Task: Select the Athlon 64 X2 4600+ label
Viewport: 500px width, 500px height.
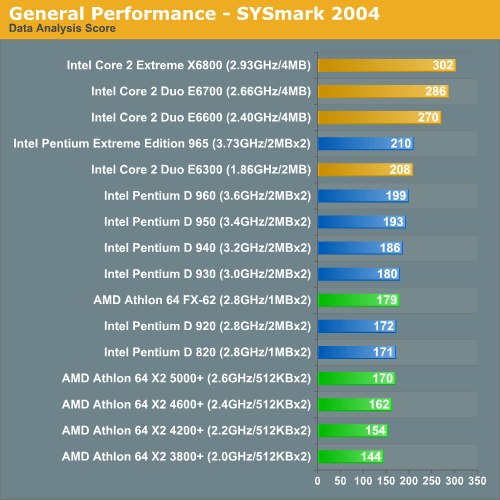Action: pyautogui.click(x=186, y=404)
